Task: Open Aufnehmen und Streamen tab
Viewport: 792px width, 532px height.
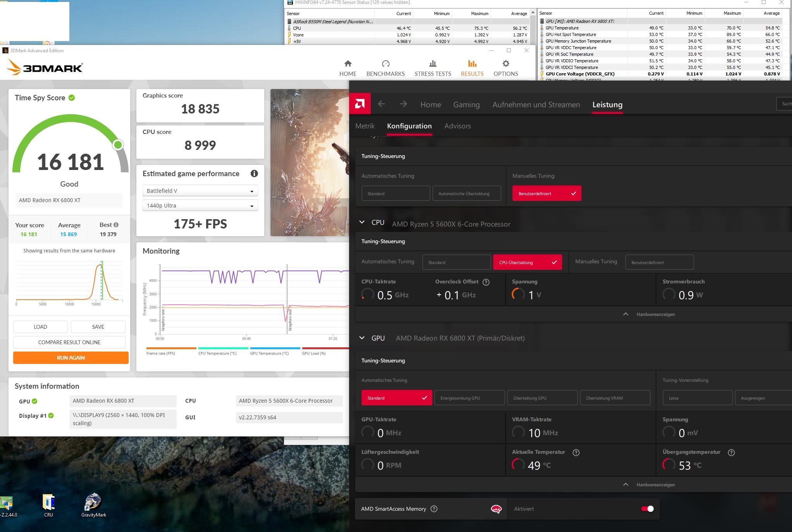Action: click(536, 105)
